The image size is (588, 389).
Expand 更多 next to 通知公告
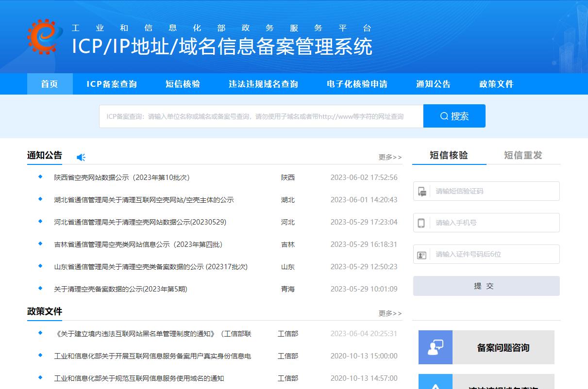(390, 157)
